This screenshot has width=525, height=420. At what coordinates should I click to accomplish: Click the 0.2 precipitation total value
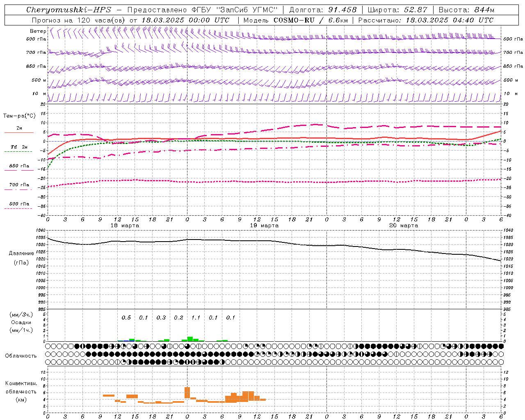pos(178,317)
